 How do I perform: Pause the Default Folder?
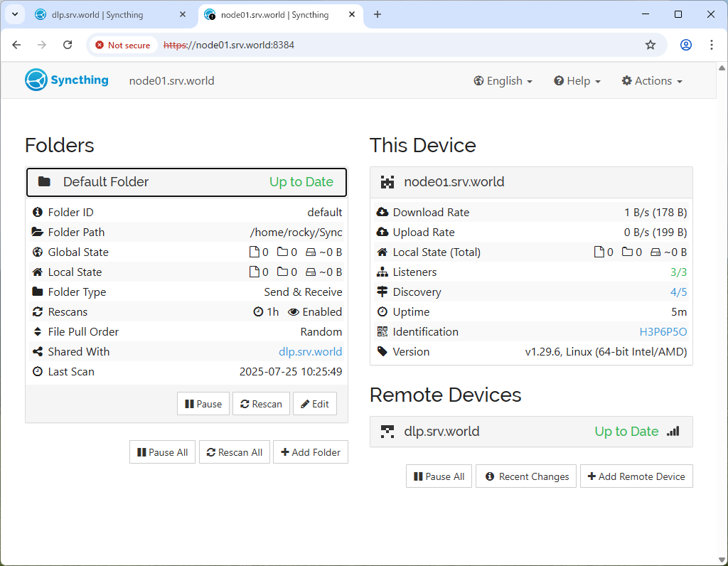click(x=203, y=404)
